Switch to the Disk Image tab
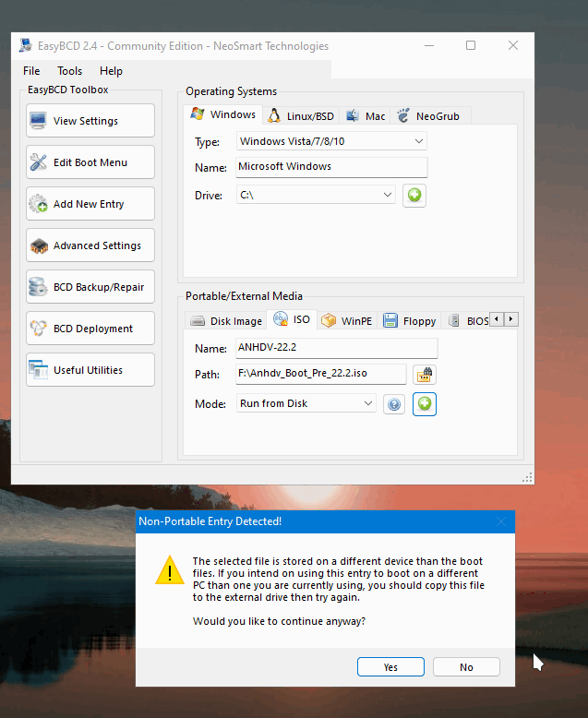The width and height of the screenshot is (588, 718). pos(227,321)
